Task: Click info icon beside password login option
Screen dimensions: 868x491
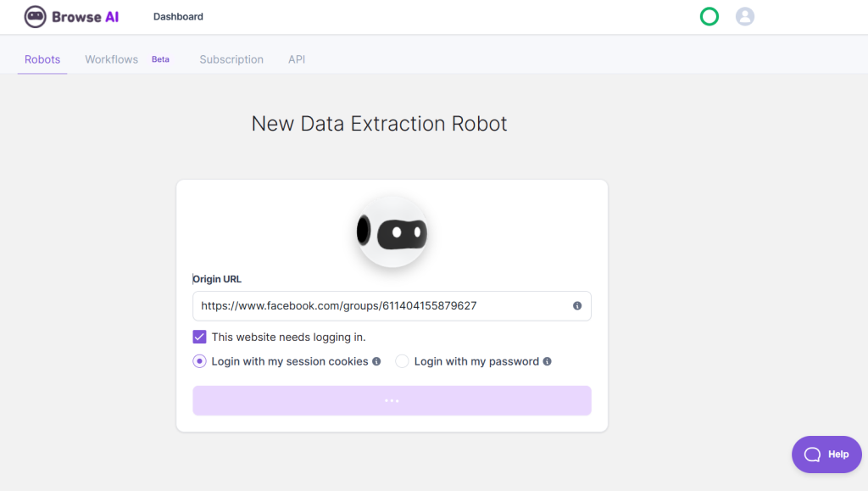Action: coord(547,361)
